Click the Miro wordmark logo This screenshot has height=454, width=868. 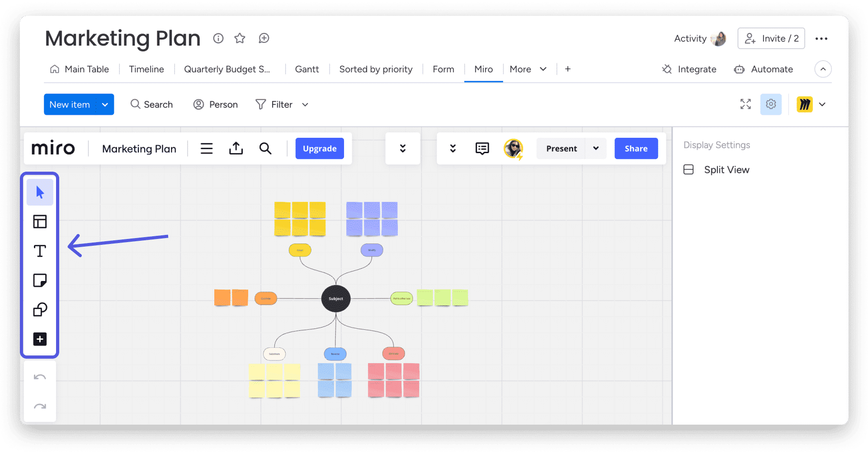pos(53,148)
